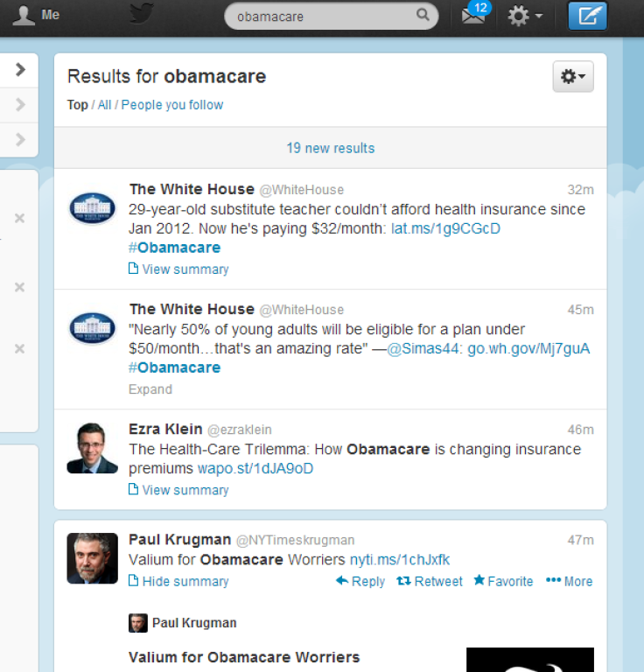644x672 pixels.
Task: Reply to Paul Krugman's tweet
Action: (x=360, y=581)
